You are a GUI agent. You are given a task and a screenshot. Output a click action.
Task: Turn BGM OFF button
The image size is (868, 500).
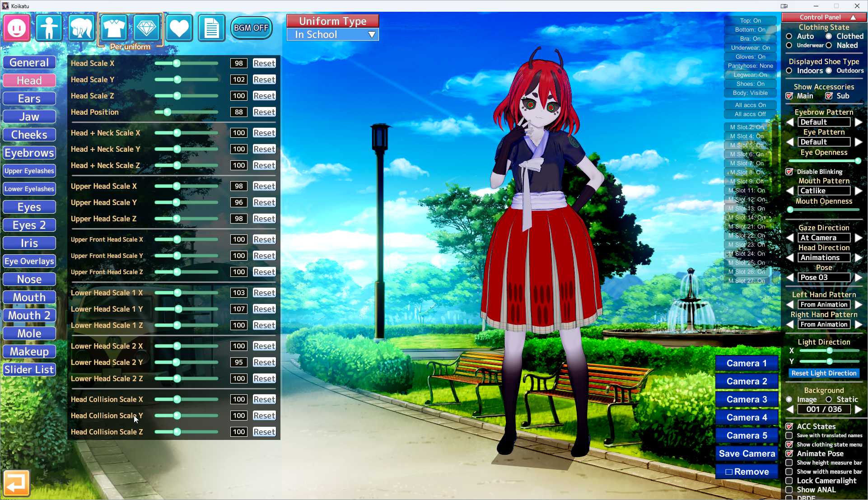[x=251, y=28]
